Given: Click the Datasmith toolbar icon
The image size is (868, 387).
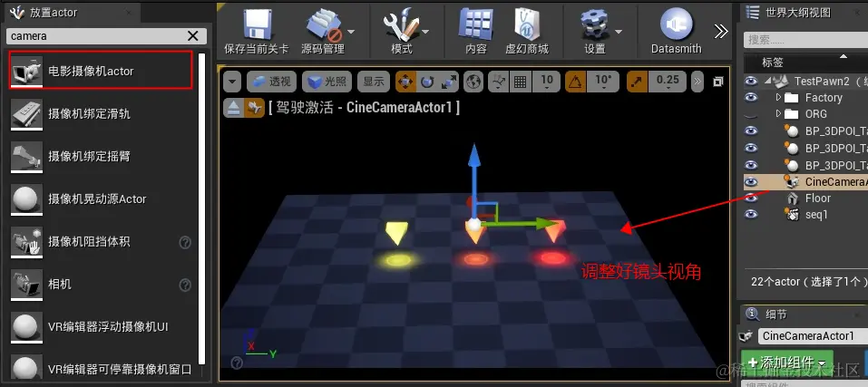Looking at the screenshot, I should [x=676, y=24].
